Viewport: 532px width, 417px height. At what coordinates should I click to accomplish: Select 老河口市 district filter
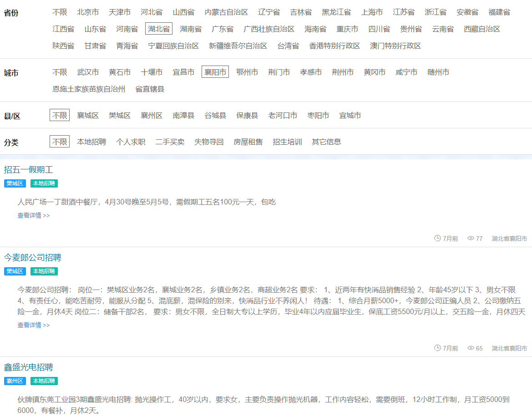click(x=283, y=115)
